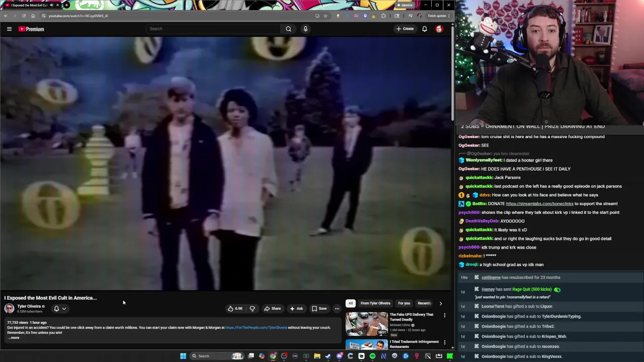The image size is (644, 362).
Task: Open 'I Tried Trademark Infringement Restaurants' thumbnail
Action: pos(366,344)
